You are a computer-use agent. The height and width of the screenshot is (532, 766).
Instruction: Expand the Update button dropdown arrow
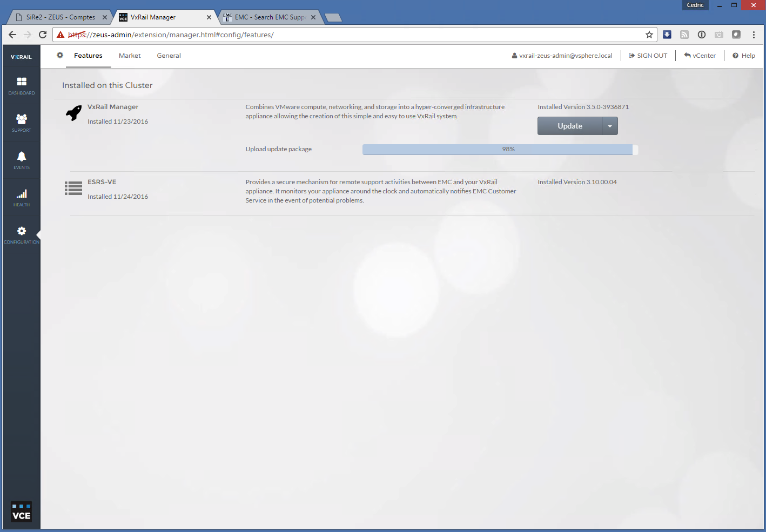pos(610,126)
